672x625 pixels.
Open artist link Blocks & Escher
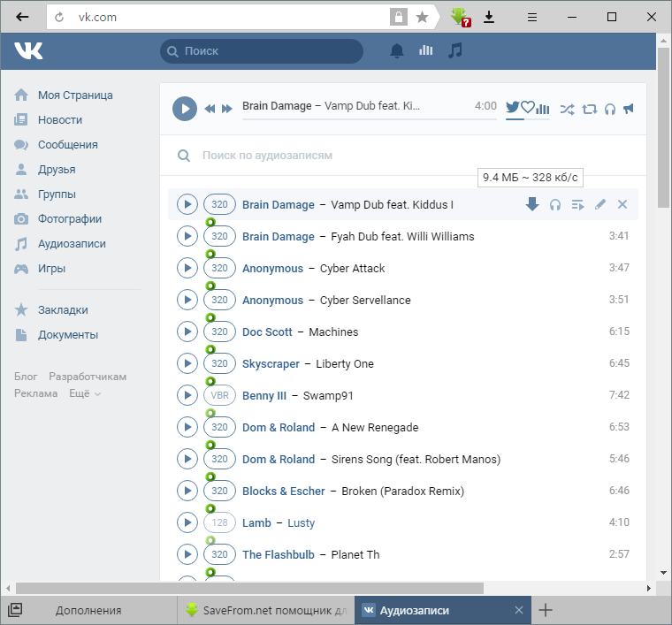283,491
